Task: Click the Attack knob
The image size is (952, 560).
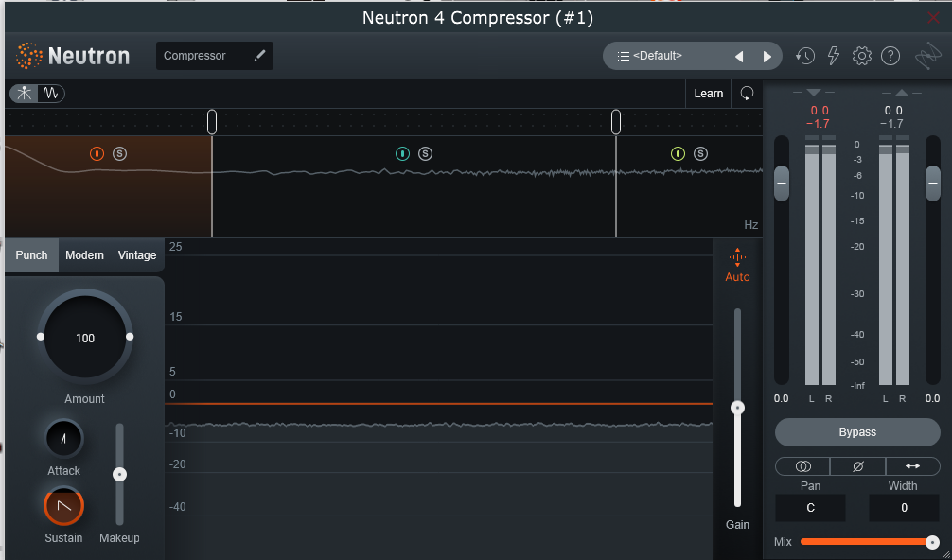Action: [63, 438]
